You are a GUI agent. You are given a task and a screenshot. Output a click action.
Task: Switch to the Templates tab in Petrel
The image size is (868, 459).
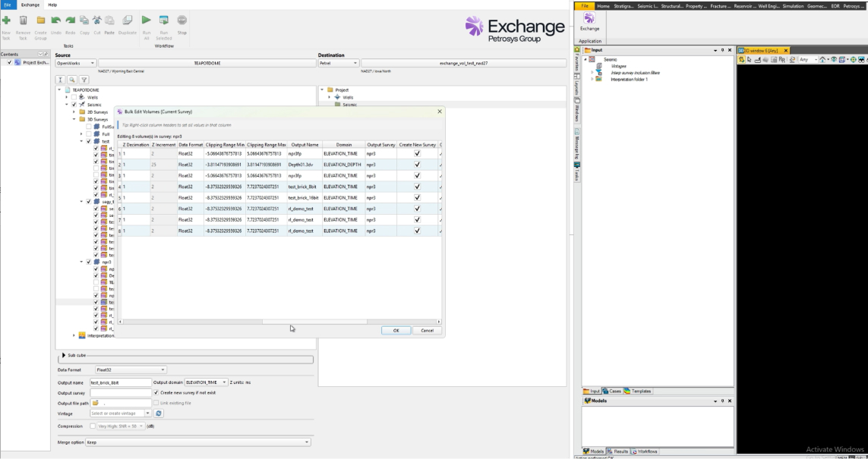click(x=638, y=391)
